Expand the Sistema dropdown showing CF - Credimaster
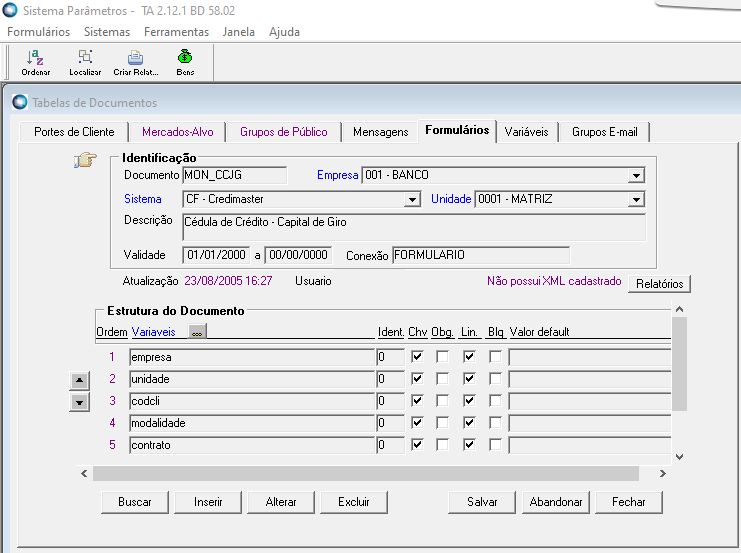Viewport: 741px width, 553px height. (412, 199)
